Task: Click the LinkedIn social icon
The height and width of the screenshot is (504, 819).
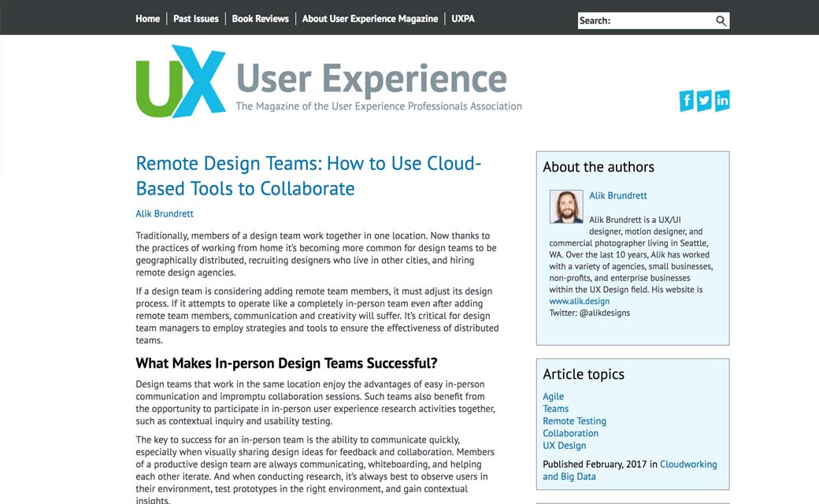Action: (721, 101)
